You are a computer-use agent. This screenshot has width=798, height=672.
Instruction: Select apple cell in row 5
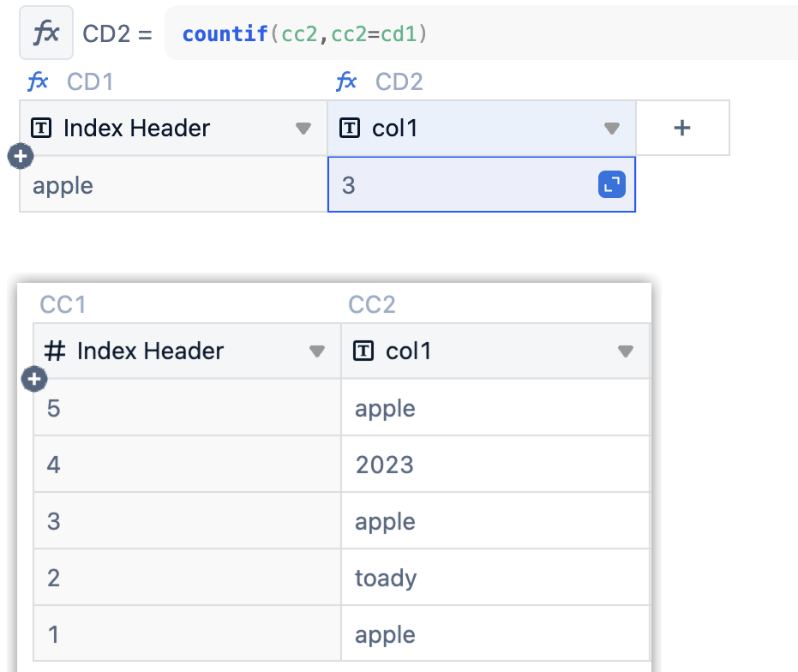(495, 407)
